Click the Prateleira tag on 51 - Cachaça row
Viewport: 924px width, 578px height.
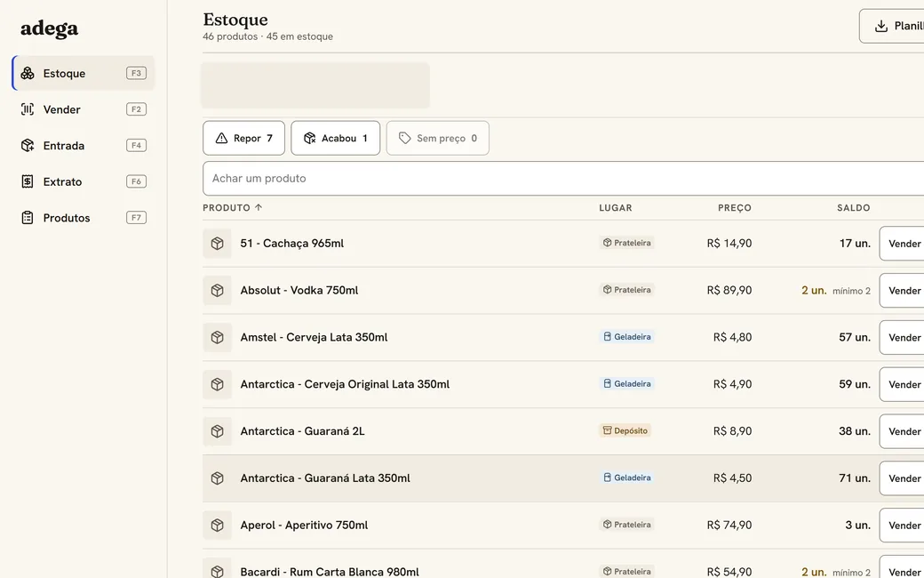tap(626, 243)
